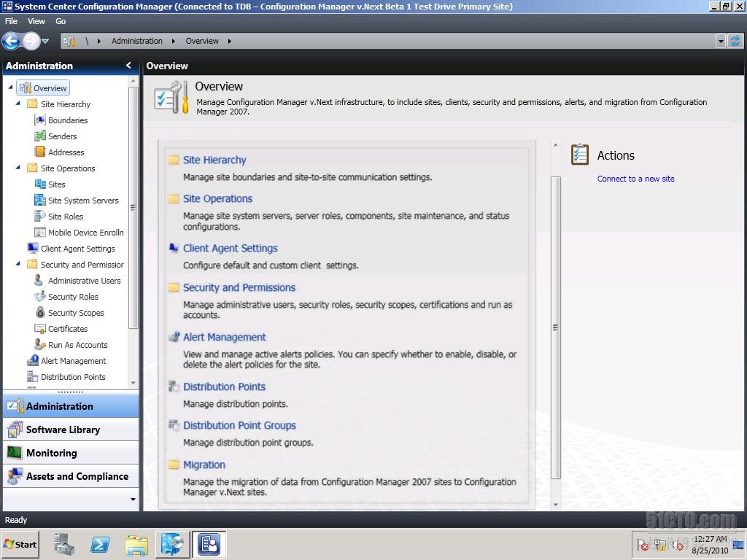Click Configuration Manager console taskbar icon

(x=209, y=544)
